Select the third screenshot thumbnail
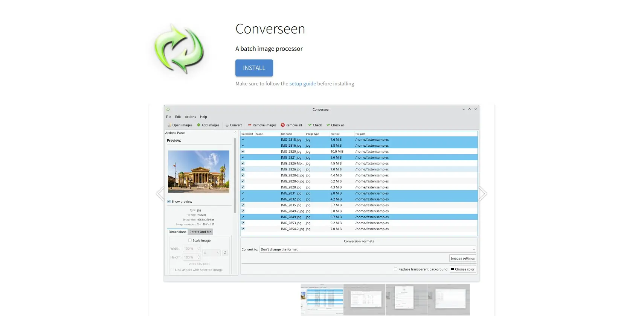Viewport: 644px width, 316px height. [407, 299]
